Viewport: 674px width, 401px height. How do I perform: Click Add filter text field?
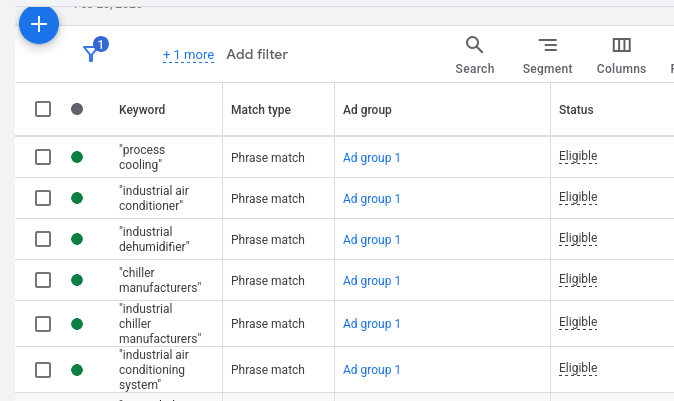pyautogui.click(x=257, y=55)
